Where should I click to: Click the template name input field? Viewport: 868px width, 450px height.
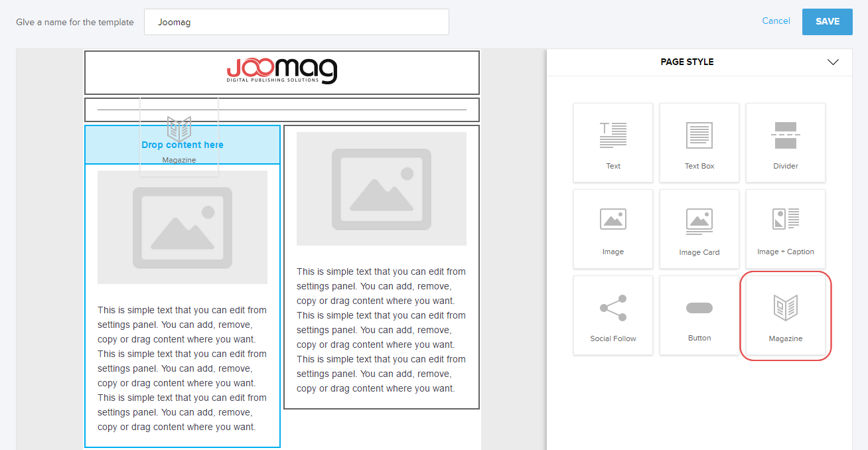(296, 22)
